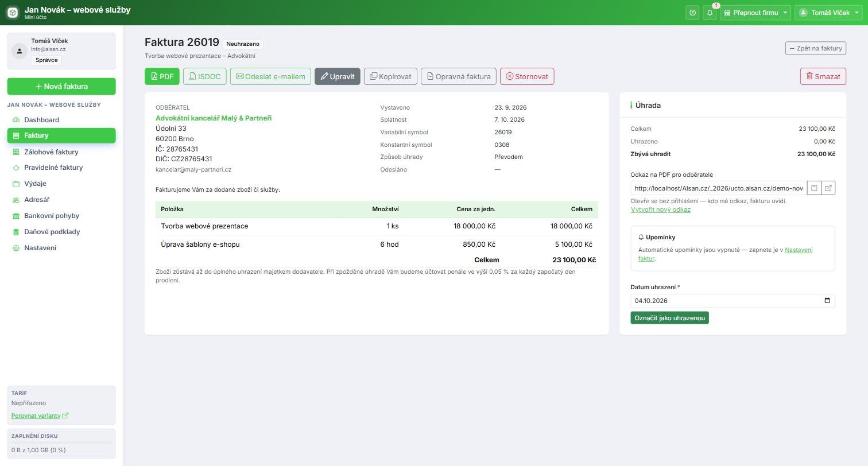
Task: Open Faktury in the sidebar
Action: [61, 135]
